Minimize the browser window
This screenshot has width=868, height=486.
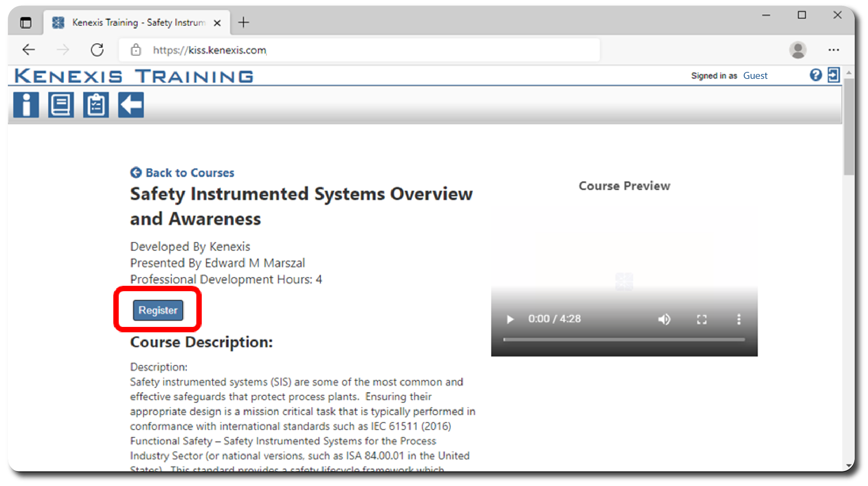point(766,15)
